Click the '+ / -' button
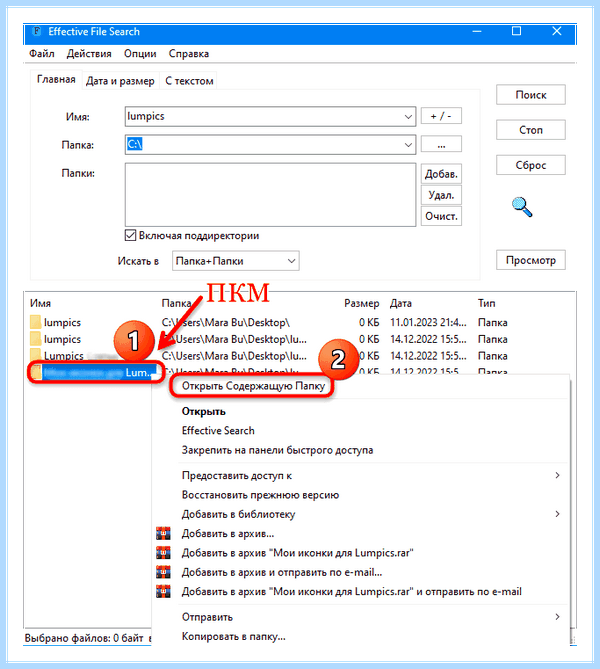The image size is (600, 669). click(x=441, y=116)
